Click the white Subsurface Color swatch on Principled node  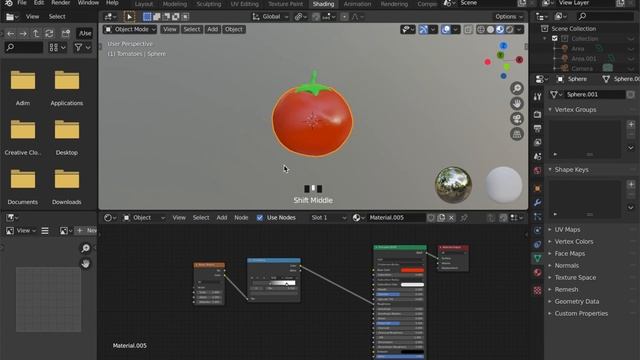[412, 284]
